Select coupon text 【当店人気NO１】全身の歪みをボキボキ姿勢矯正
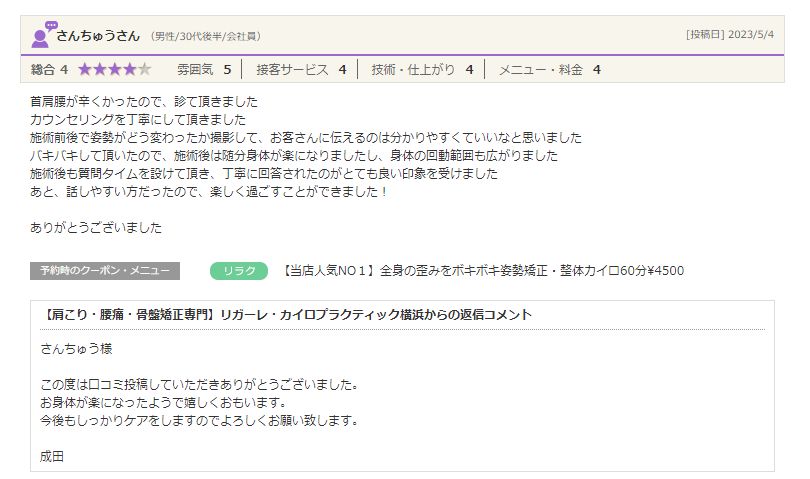810x479 pixels. click(x=414, y=271)
